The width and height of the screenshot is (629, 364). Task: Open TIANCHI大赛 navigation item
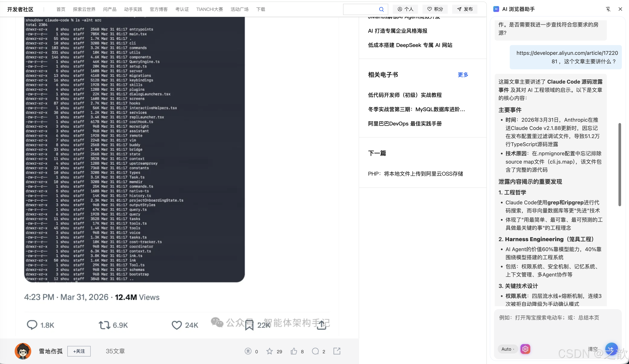tap(209, 9)
